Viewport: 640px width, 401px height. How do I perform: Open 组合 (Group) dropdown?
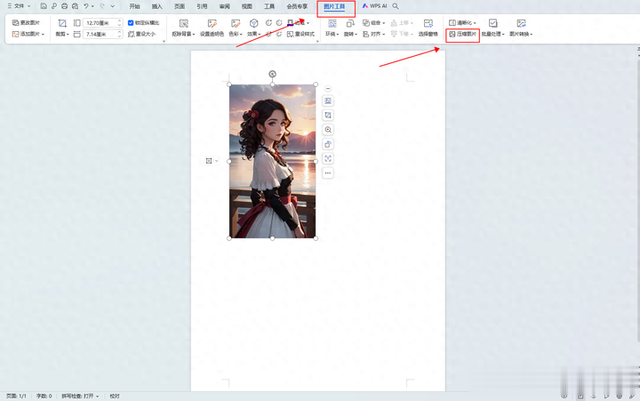[x=374, y=23]
